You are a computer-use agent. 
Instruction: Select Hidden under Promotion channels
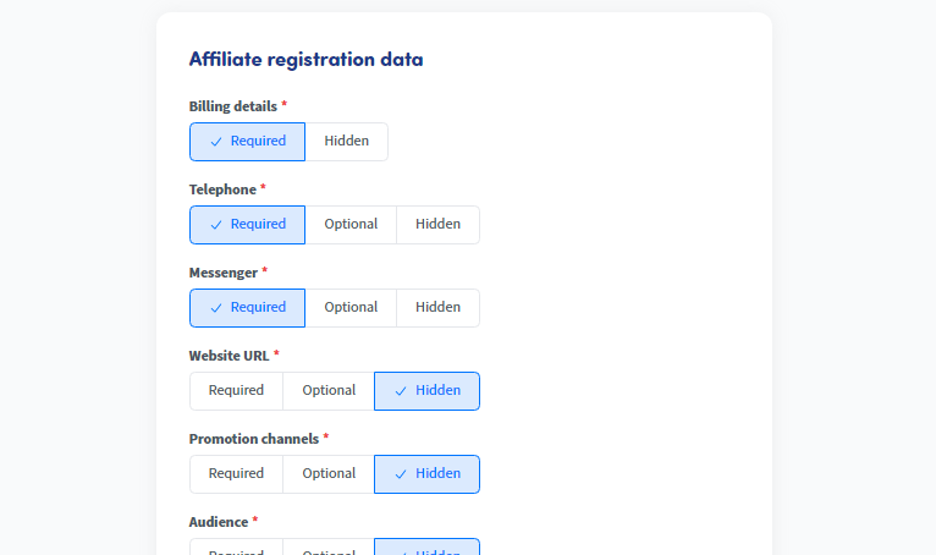coord(427,474)
